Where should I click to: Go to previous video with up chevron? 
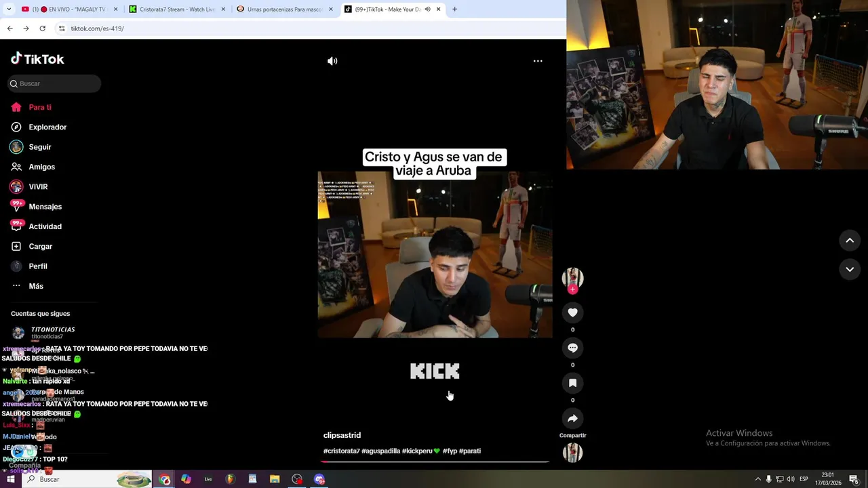pyautogui.click(x=850, y=240)
